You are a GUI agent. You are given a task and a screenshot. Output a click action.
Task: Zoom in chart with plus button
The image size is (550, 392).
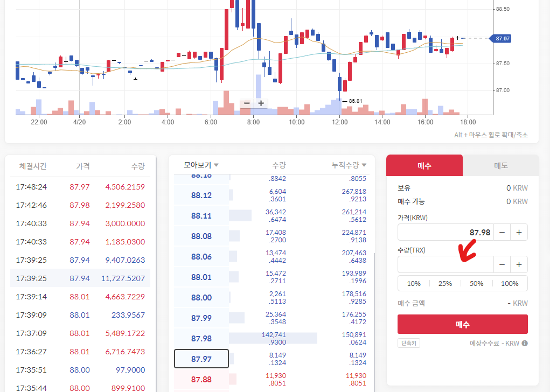[261, 103]
